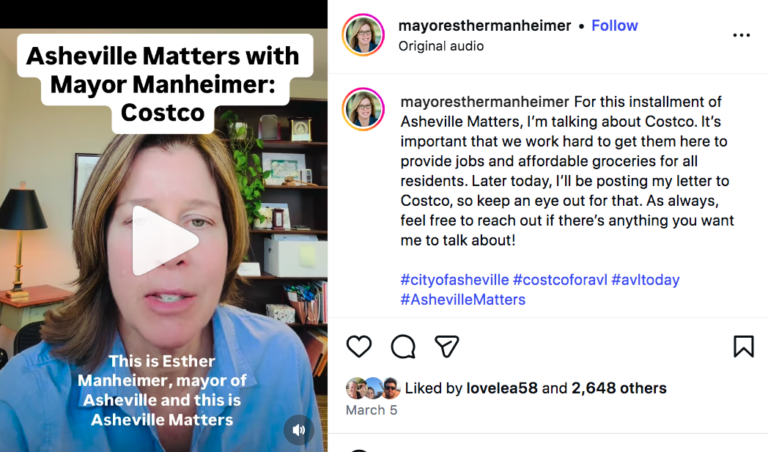Save post with bookmark icon
This screenshot has width=768, height=452.
pos(744,346)
